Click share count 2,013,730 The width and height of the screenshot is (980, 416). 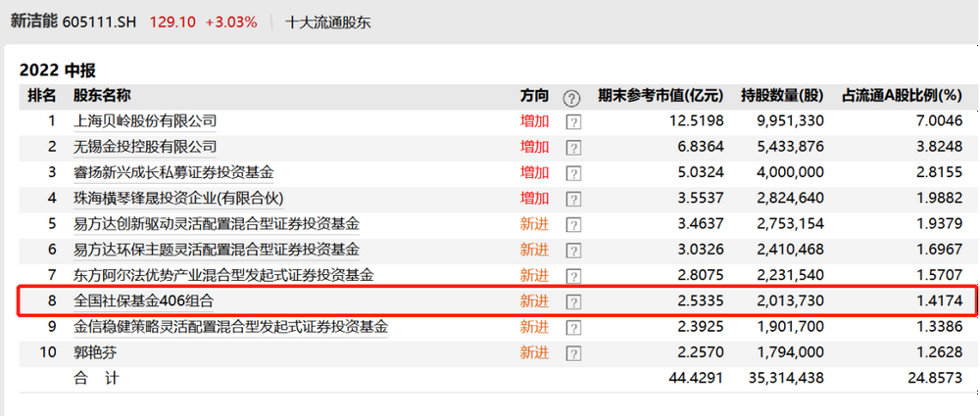click(788, 301)
